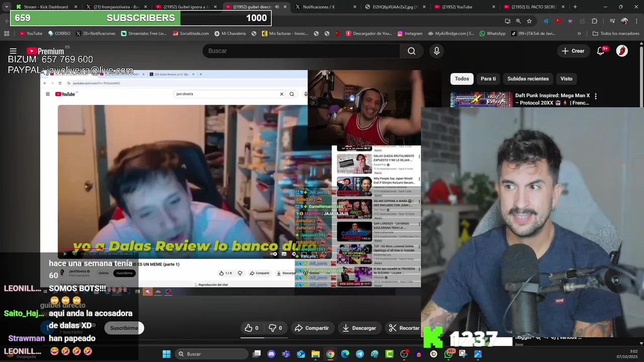Open Google Chrome taskbar icon
This screenshot has width=644, height=362.
330,354
